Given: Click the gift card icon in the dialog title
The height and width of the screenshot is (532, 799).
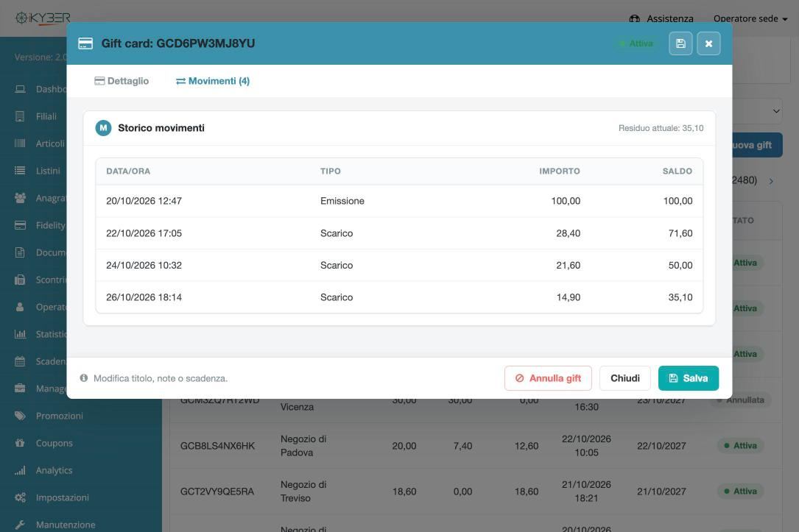Looking at the screenshot, I should click(85, 43).
